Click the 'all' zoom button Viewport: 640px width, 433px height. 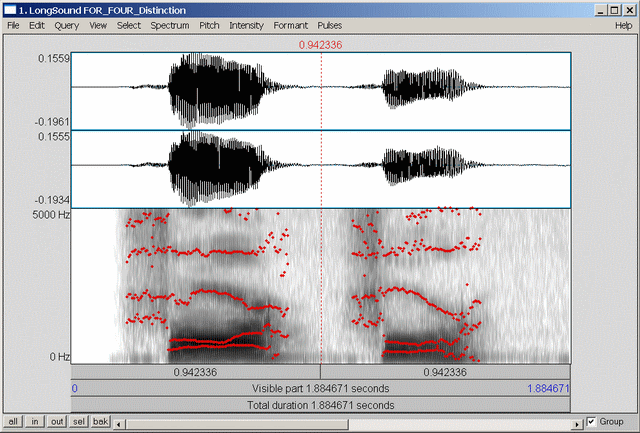tap(14, 422)
